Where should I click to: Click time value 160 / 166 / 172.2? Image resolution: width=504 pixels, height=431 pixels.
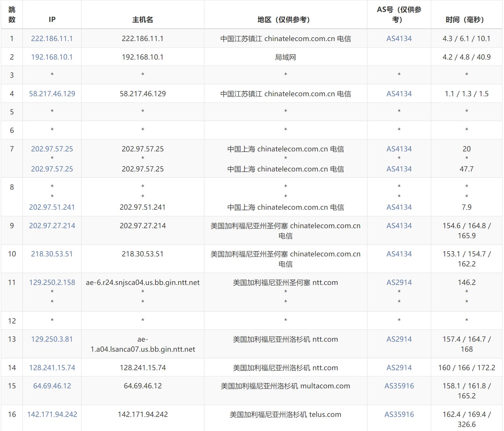click(x=467, y=368)
